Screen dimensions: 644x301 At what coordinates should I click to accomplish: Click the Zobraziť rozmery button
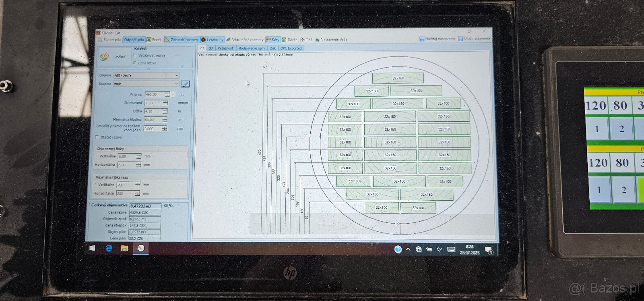click(182, 40)
